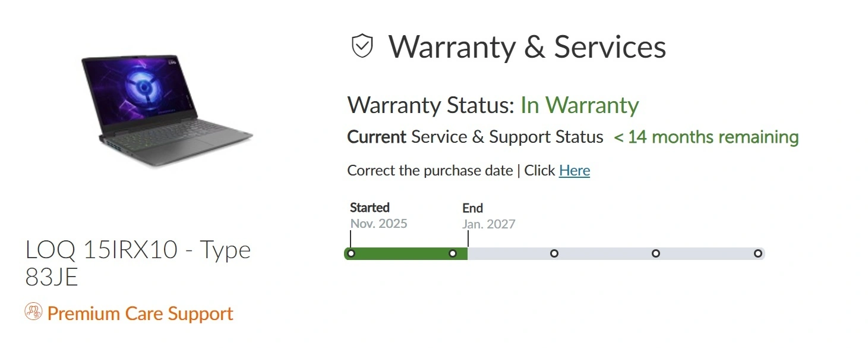Screen dimensions: 868x348
Task: Click the last dot on warranty timeline
Action: pos(757,253)
